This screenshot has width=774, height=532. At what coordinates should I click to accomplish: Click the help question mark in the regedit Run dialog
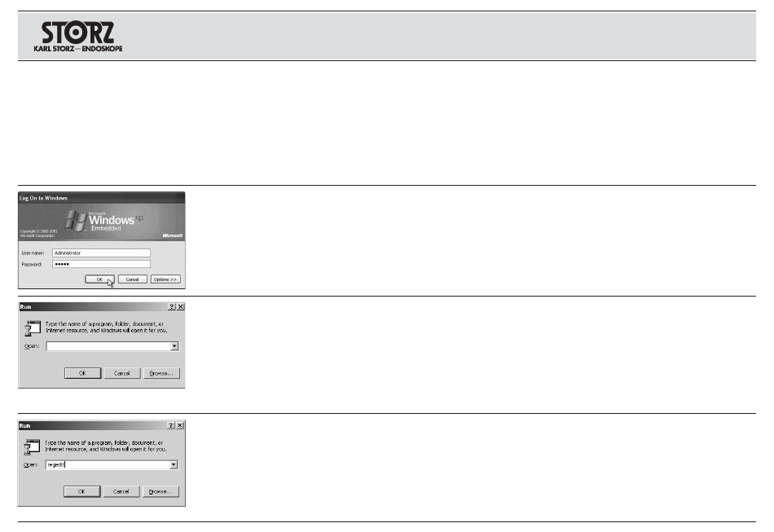coord(171,425)
